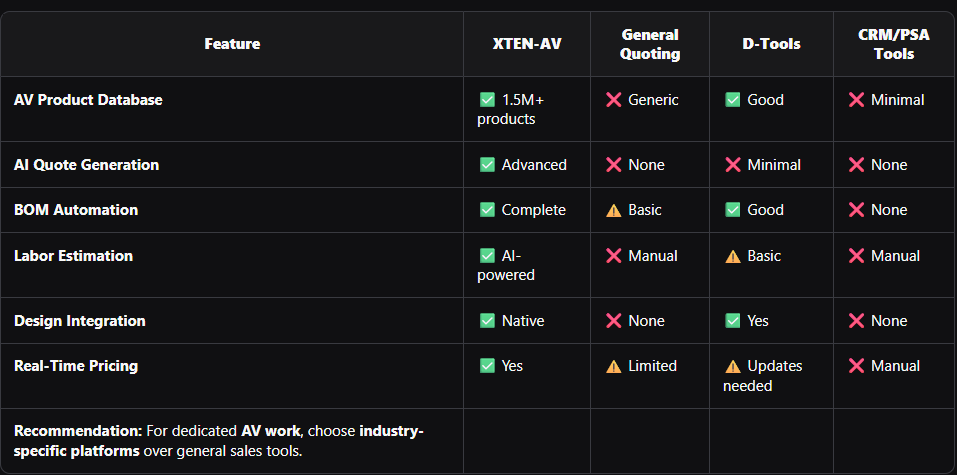This screenshot has height=475, width=957.
Task: Click the green checkmark beside "Advanced"
Action: pos(487,165)
